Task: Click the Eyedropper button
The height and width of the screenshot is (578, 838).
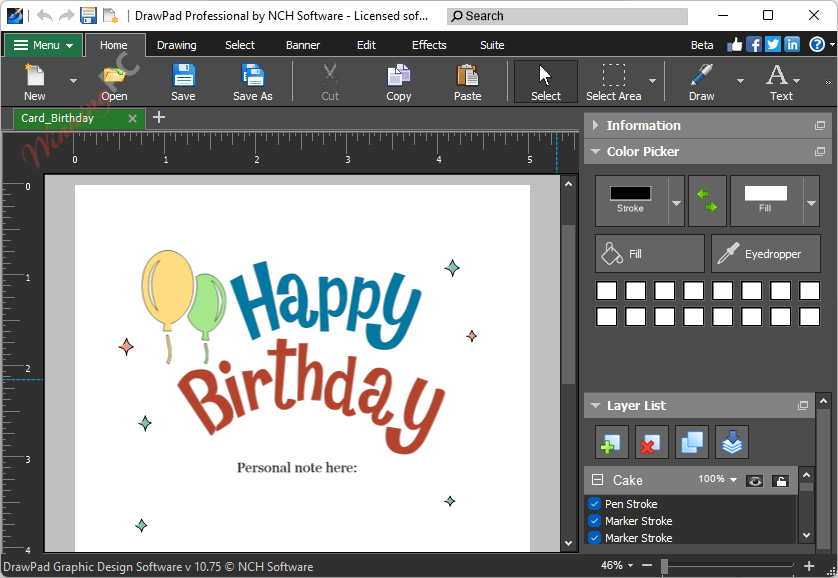Action: (x=766, y=254)
